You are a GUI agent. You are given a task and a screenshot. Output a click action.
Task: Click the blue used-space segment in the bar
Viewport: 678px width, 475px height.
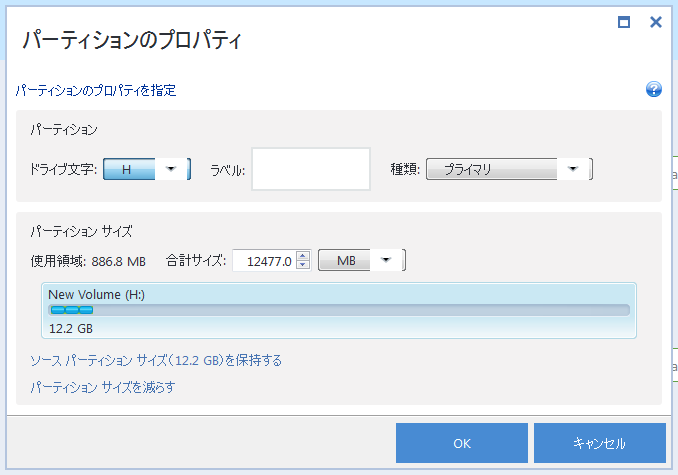click(x=72, y=310)
